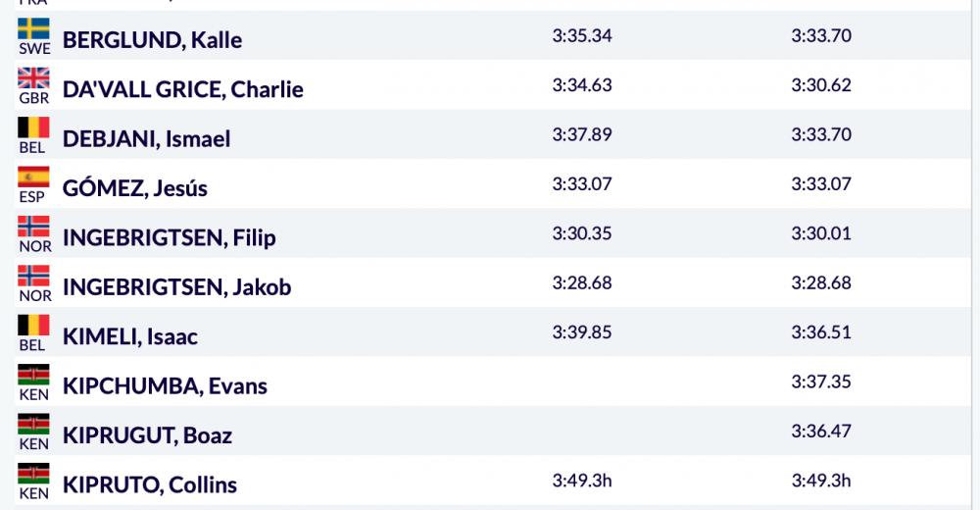
Task: Click Norway flag beside INGEBRIGTSEN, Jakob
Action: pyautogui.click(x=33, y=276)
